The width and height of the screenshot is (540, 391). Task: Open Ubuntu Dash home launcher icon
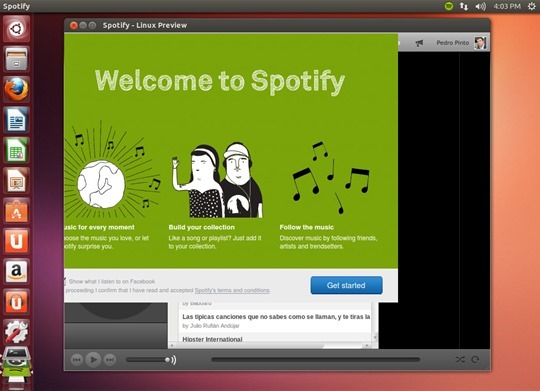(17, 29)
